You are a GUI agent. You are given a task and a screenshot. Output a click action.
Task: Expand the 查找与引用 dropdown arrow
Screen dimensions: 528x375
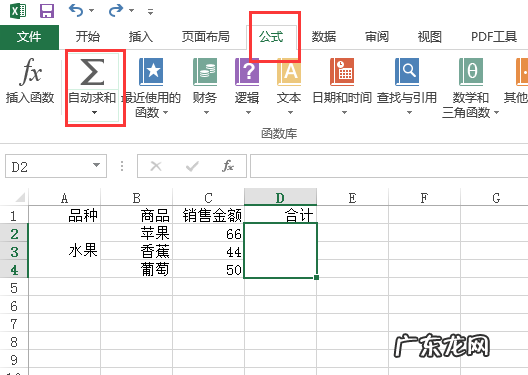pos(409,112)
